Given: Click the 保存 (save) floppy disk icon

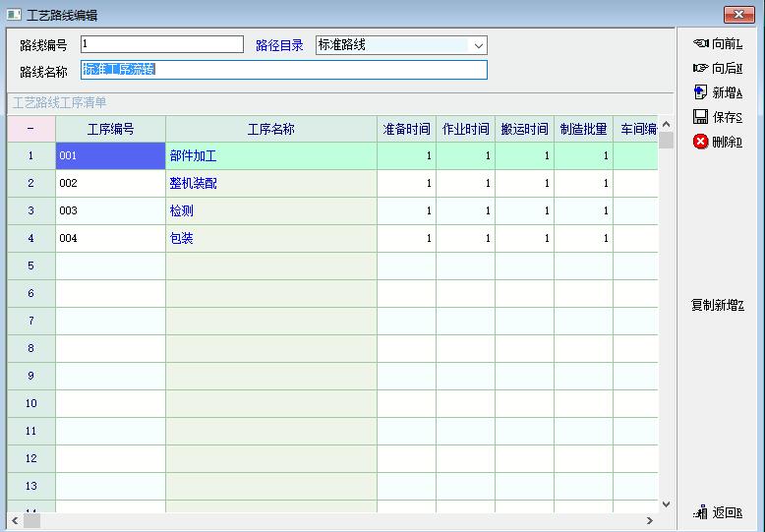Looking at the screenshot, I should pos(700,117).
